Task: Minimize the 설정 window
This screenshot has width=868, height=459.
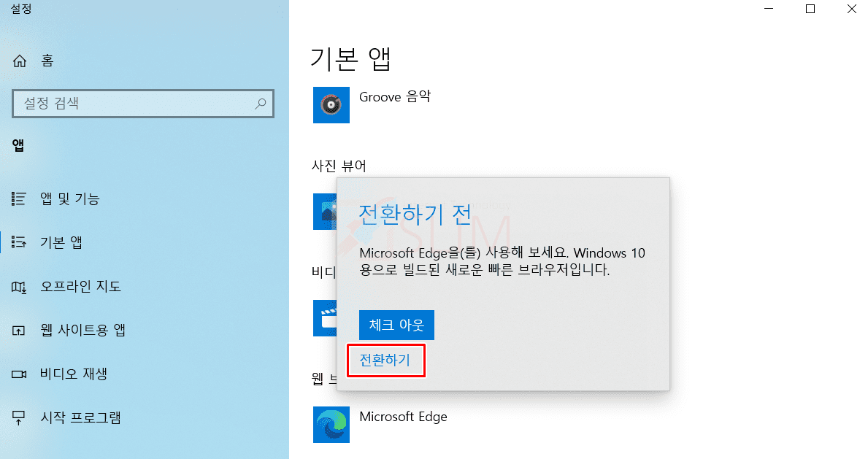Action: [x=769, y=9]
